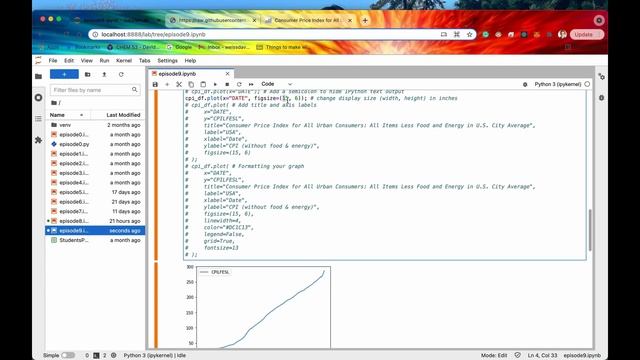Save the notebook with the disk icon
This screenshot has height=360, width=640.
point(155,84)
